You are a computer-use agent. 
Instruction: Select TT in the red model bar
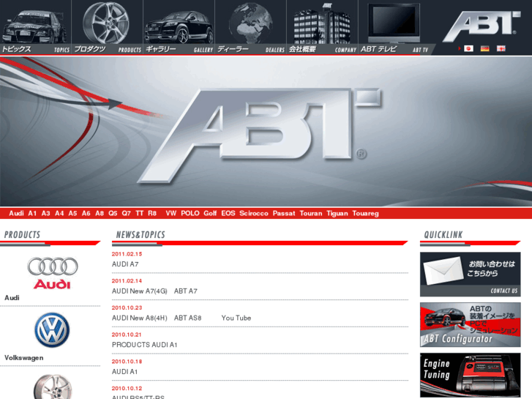point(140,213)
